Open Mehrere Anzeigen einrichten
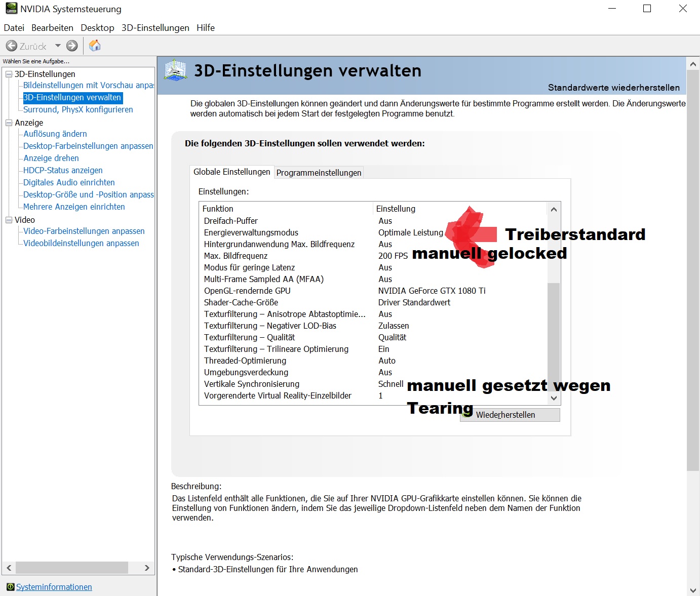This screenshot has height=596, width=700. coord(74,207)
